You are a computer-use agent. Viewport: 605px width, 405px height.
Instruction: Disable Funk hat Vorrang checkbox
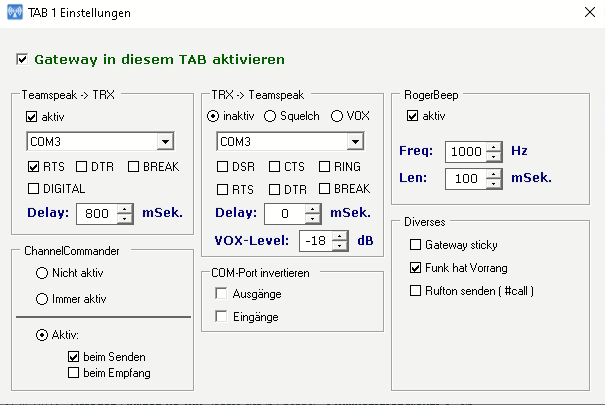(416, 268)
